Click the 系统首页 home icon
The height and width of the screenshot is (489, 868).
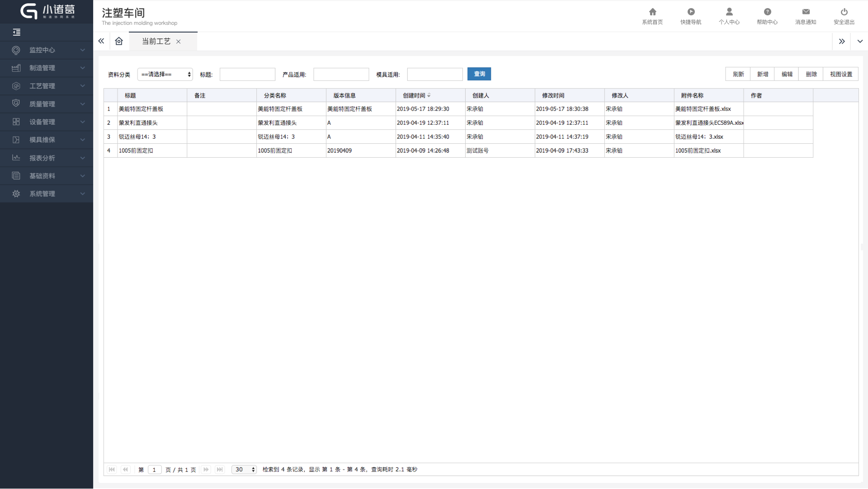click(652, 12)
